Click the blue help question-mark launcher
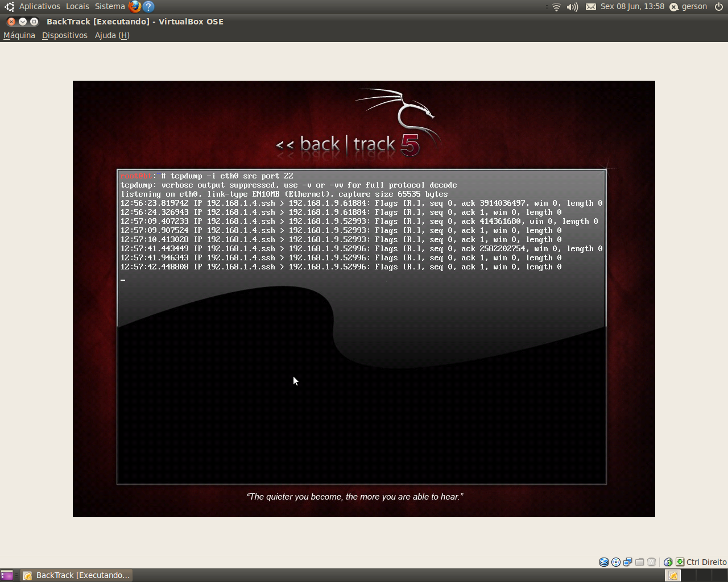 148,6
